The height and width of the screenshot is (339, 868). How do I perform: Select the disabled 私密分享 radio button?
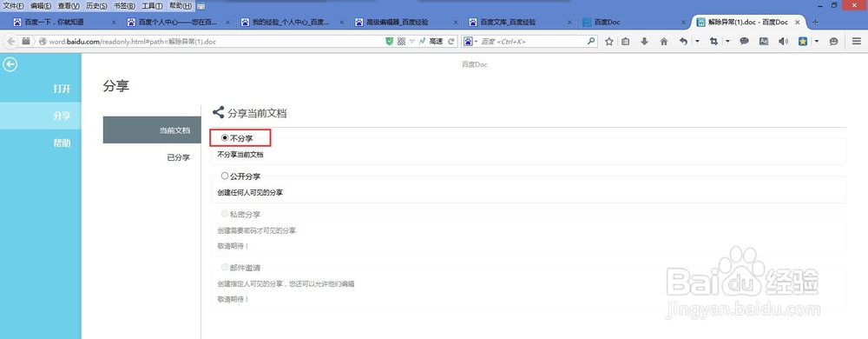pos(225,213)
